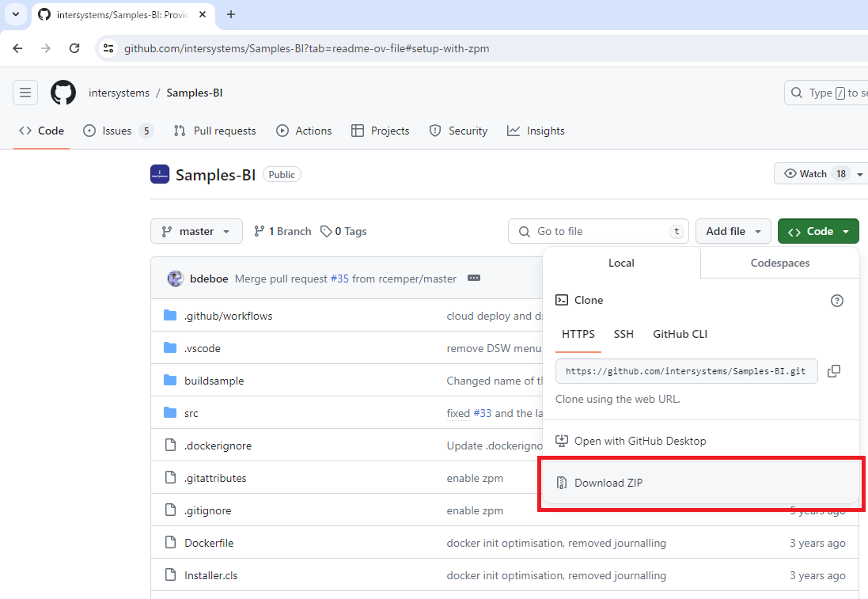This screenshot has width=868, height=599.
Task: Expand the Add file dropdown
Action: tap(733, 231)
